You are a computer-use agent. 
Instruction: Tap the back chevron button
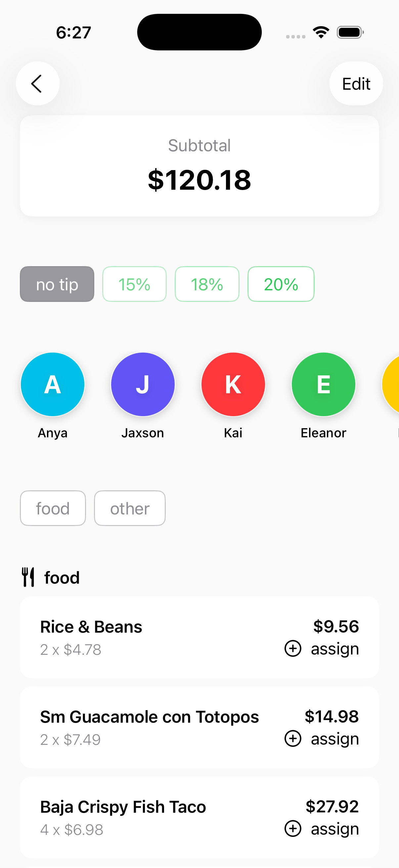37,83
